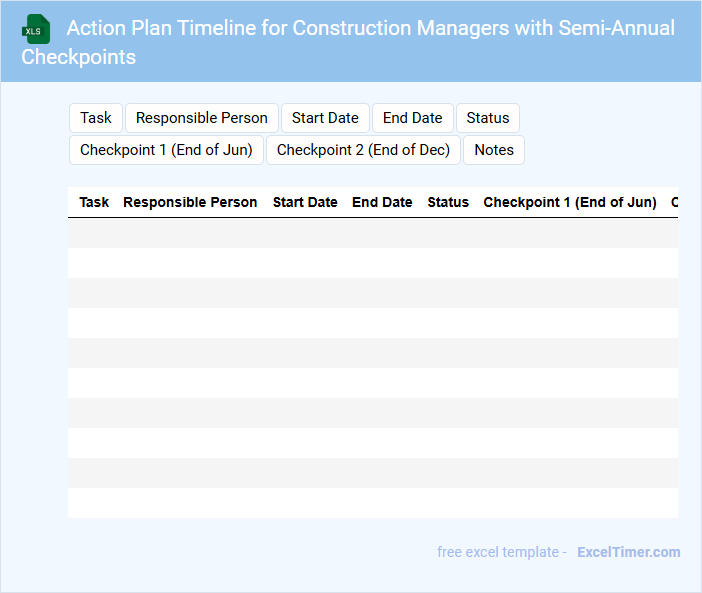Select the Responsible Person tag button
The height and width of the screenshot is (593, 702).
[x=202, y=118]
